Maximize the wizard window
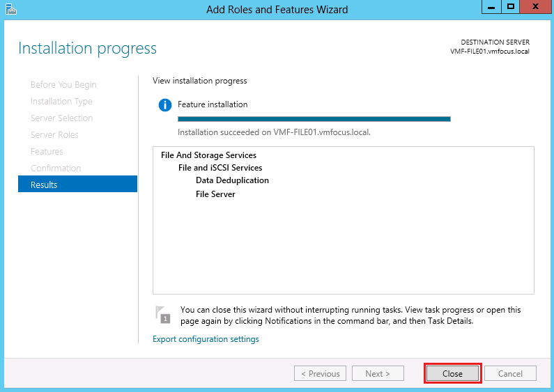 coord(510,7)
